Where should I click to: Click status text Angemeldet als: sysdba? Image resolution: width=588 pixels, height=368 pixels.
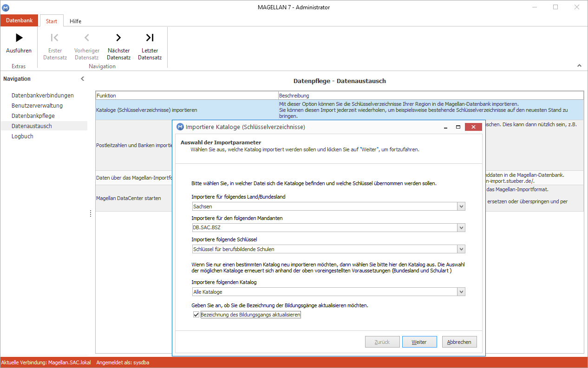pos(123,362)
